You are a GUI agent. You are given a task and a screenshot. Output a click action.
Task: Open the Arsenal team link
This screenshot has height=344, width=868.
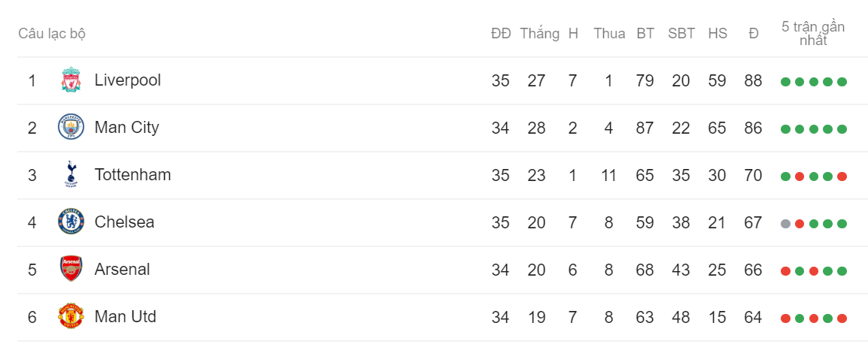pos(123,270)
